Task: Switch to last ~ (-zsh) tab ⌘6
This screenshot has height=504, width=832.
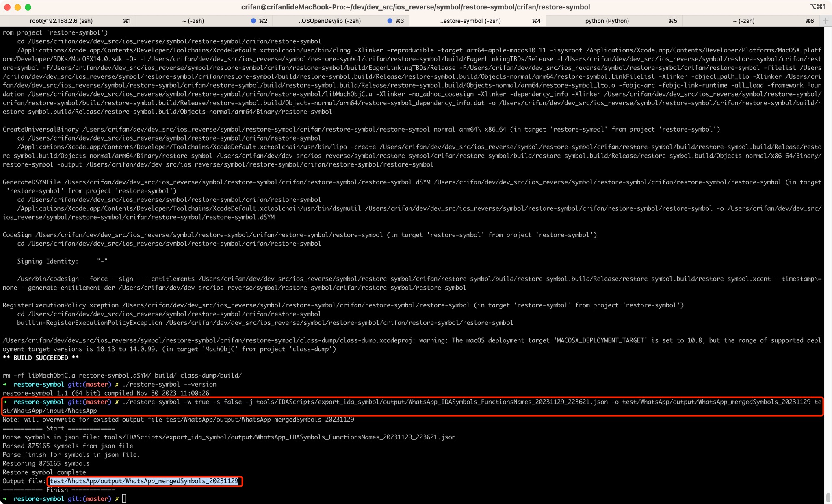Action: 743,21
